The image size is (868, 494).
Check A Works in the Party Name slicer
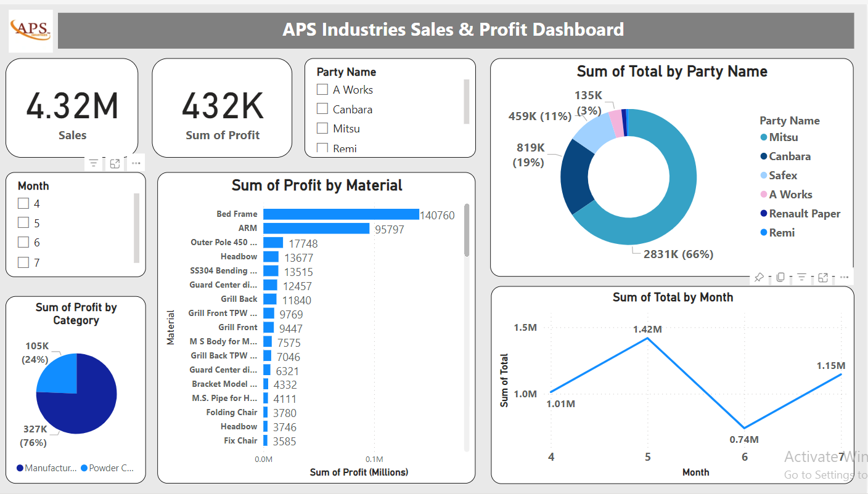point(321,89)
